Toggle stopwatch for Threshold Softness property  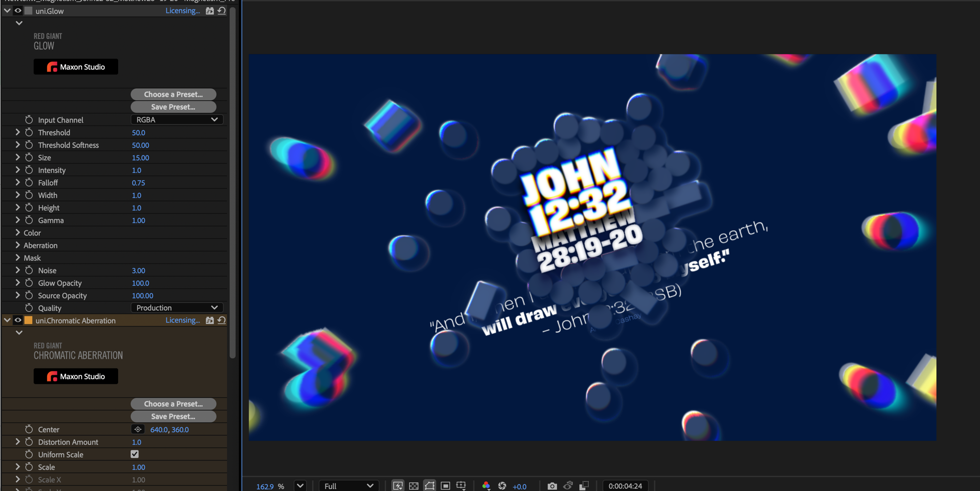point(29,145)
